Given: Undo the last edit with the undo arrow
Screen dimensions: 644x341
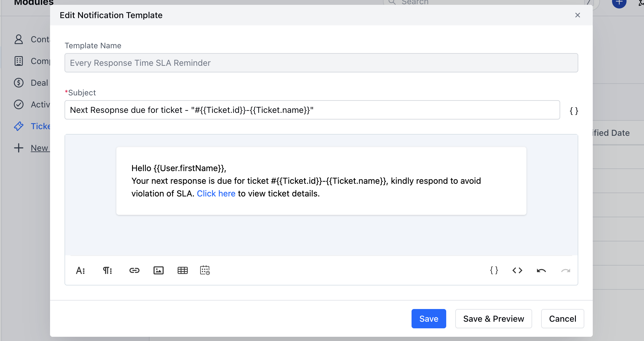Looking at the screenshot, I should click(x=541, y=270).
